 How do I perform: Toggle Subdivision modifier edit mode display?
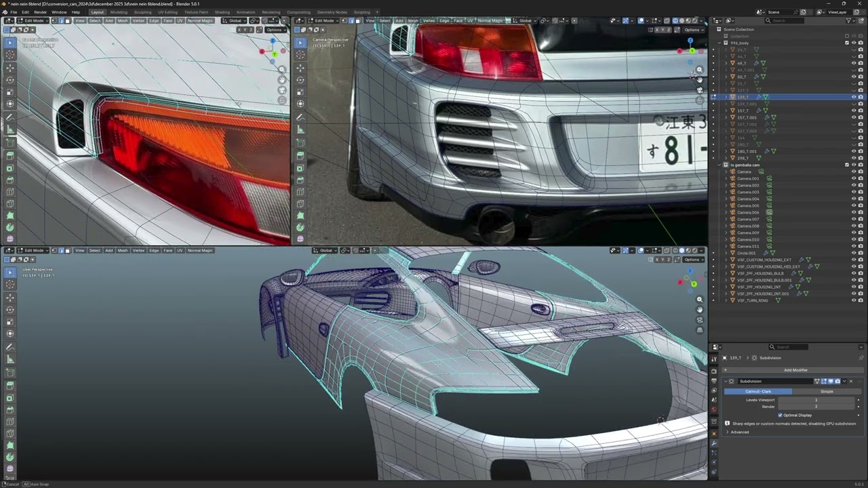coord(824,381)
